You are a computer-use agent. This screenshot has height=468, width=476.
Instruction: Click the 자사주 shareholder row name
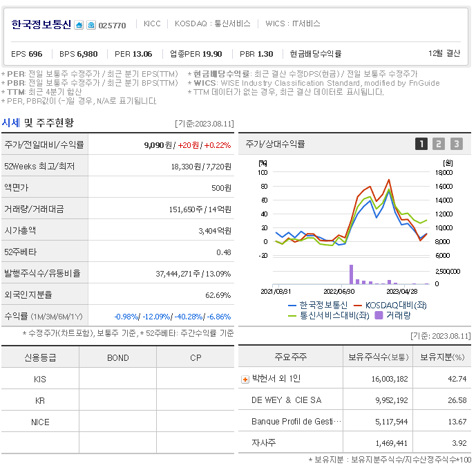click(x=263, y=443)
